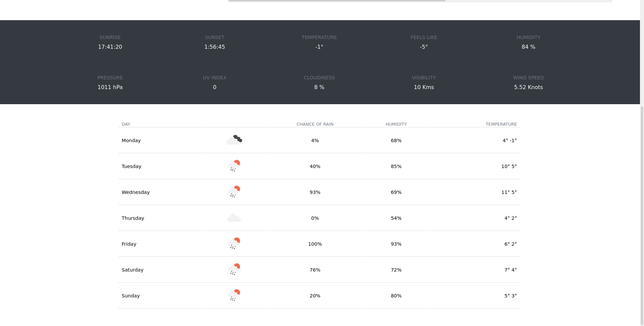Screen dimensions: 644x326
Task: Click Tuesday's 40% chance of rain
Action: [x=315, y=166]
